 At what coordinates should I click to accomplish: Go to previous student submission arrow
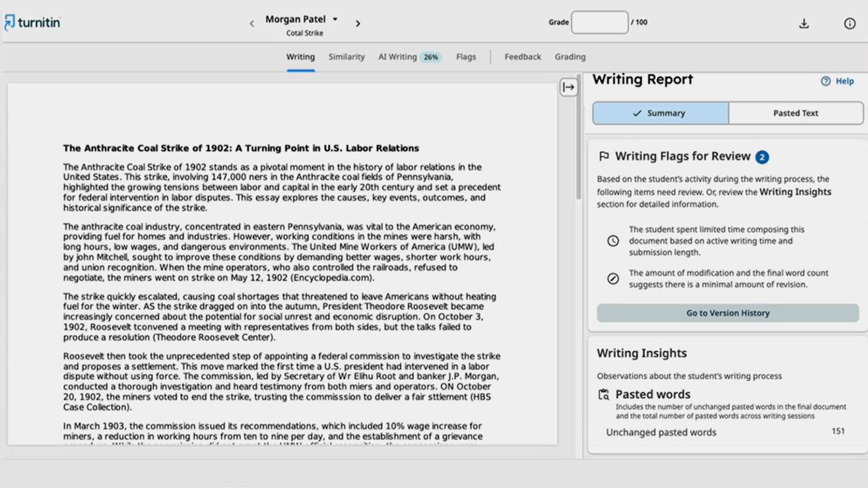pyautogui.click(x=252, y=24)
